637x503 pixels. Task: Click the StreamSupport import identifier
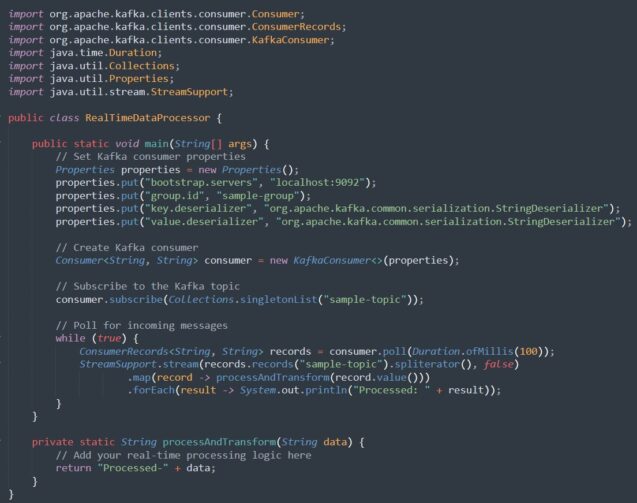coord(189,92)
